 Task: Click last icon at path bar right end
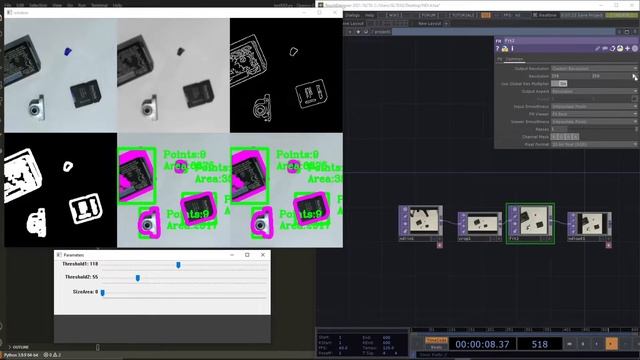click(635, 31)
